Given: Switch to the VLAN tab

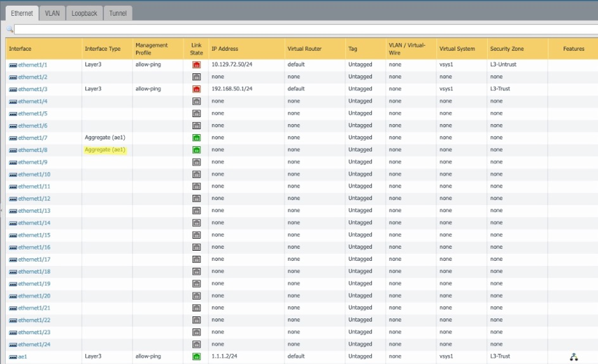Looking at the screenshot, I should (x=52, y=13).
